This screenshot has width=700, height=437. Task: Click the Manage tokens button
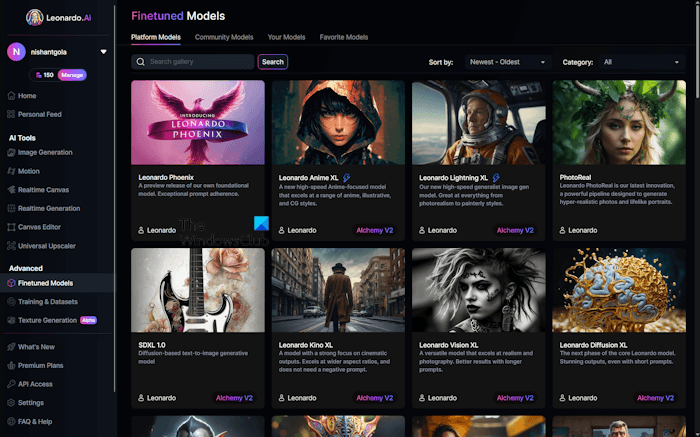[x=72, y=75]
